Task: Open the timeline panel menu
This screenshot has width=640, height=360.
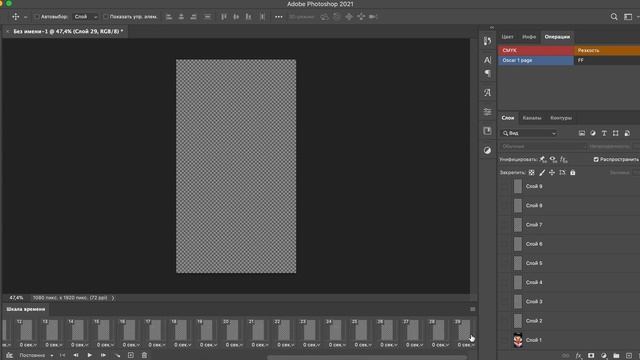Action: 472,309
